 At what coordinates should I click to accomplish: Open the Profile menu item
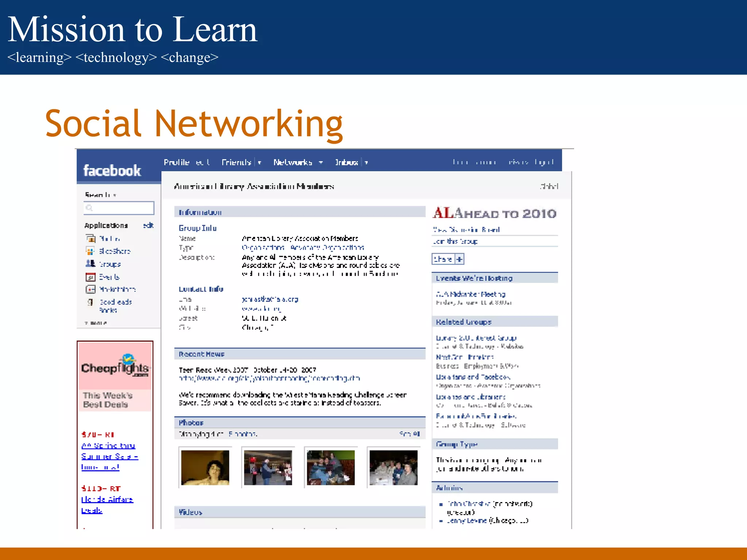coord(176,162)
